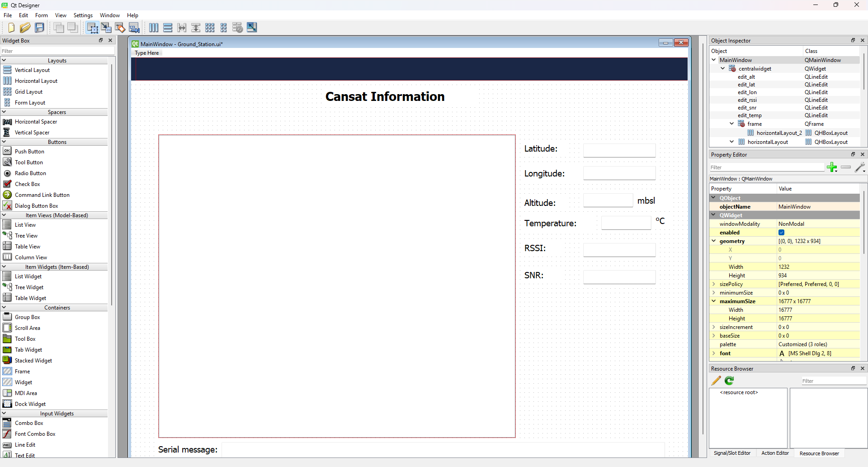Open the Form menu
Screen dimensions: 868x467
pos(42,15)
